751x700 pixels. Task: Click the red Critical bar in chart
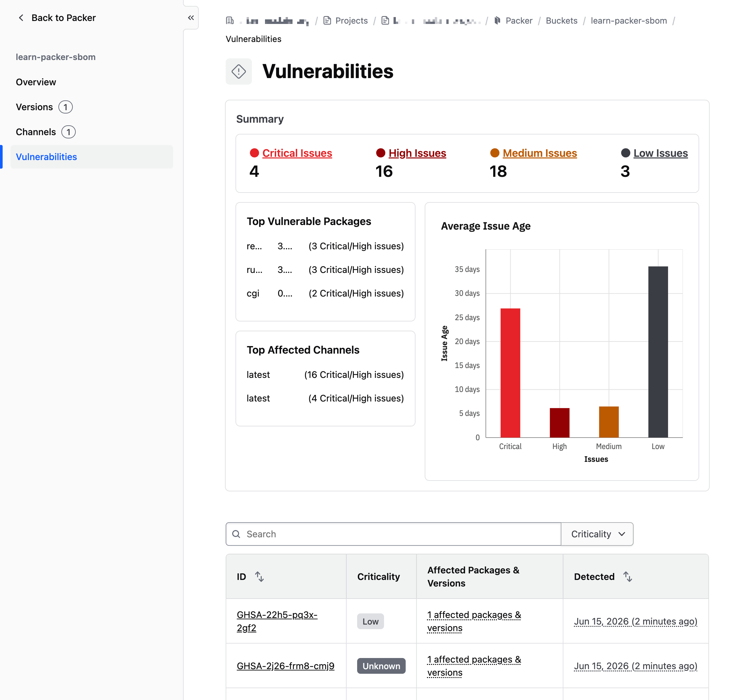point(510,373)
